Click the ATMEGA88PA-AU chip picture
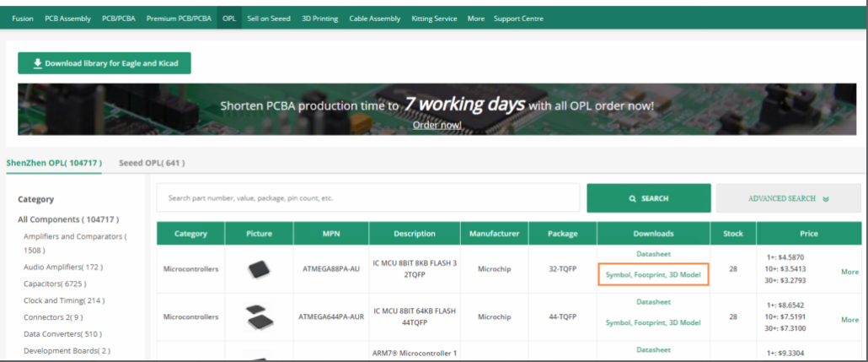The image size is (868, 362). coord(259,269)
